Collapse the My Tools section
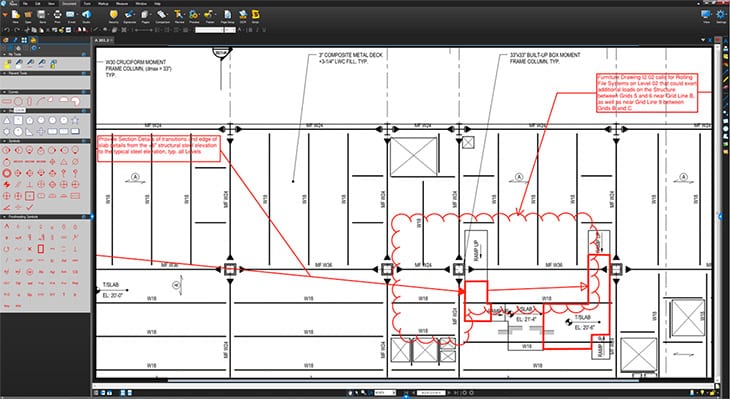Image resolution: width=730 pixels, height=399 pixels. click(x=5, y=54)
